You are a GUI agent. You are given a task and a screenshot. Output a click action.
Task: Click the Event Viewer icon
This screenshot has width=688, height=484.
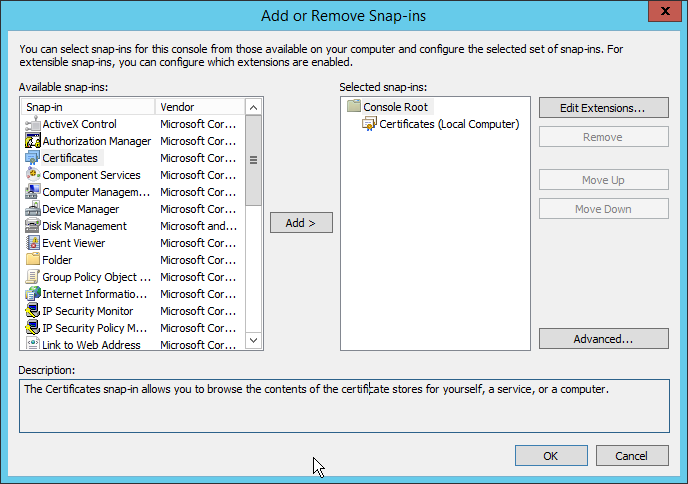click(32, 243)
